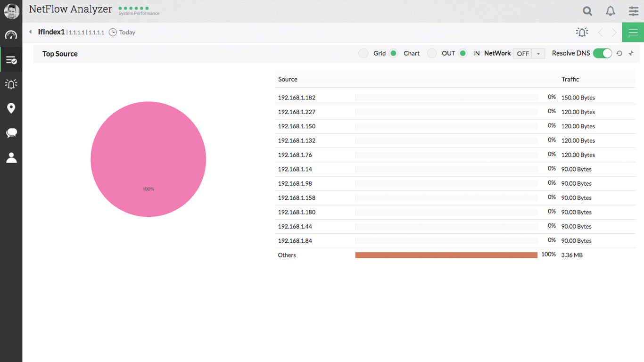Select the OUT traffic radio button
644x362 pixels.
(432, 53)
